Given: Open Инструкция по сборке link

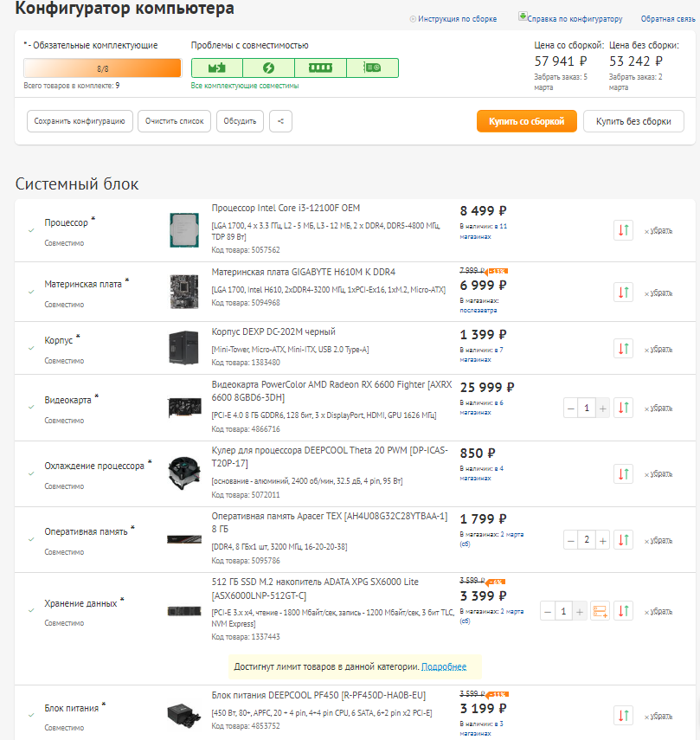Looking at the screenshot, I should (457, 19).
